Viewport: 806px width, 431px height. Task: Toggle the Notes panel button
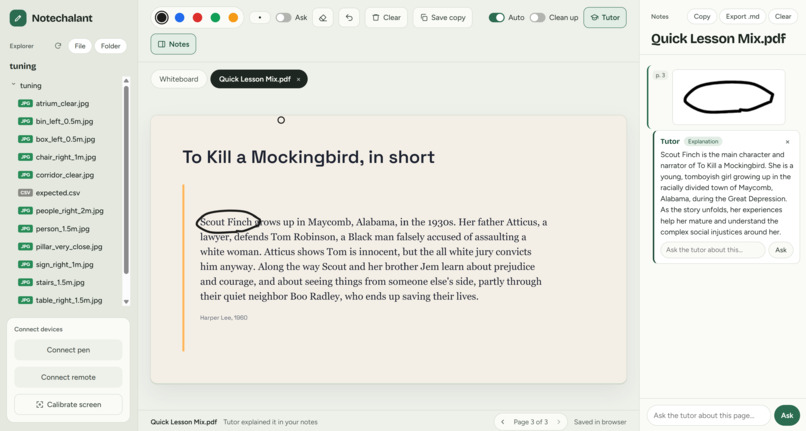point(173,44)
